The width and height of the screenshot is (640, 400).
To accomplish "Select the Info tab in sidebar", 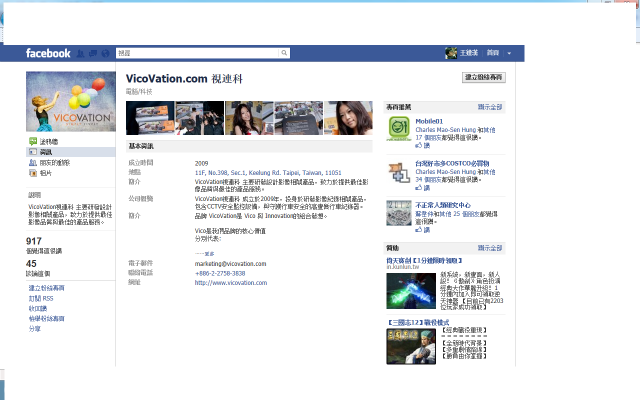I will pyautogui.click(x=71, y=152).
